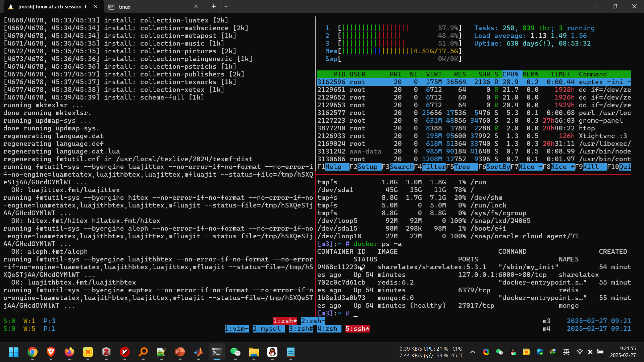Click the yellow K system tray icon

point(526,352)
